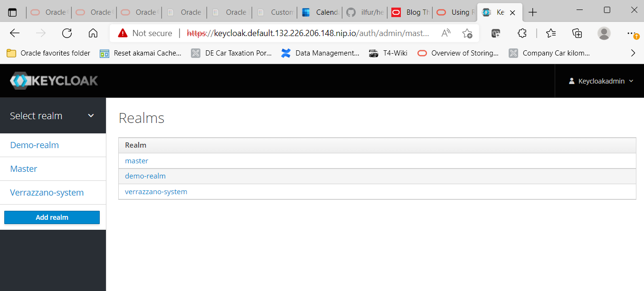Click the Add realm button
This screenshot has width=644, height=291.
pyautogui.click(x=52, y=217)
